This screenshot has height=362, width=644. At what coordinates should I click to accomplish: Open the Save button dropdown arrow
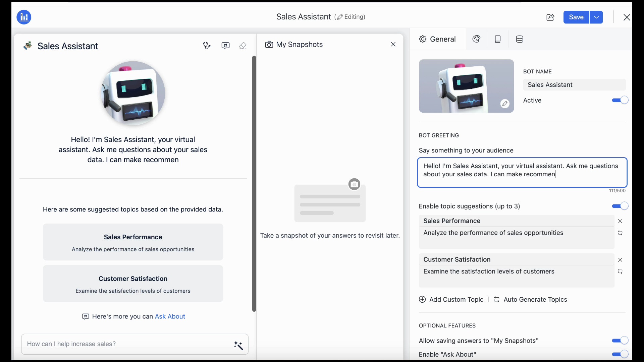click(597, 17)
